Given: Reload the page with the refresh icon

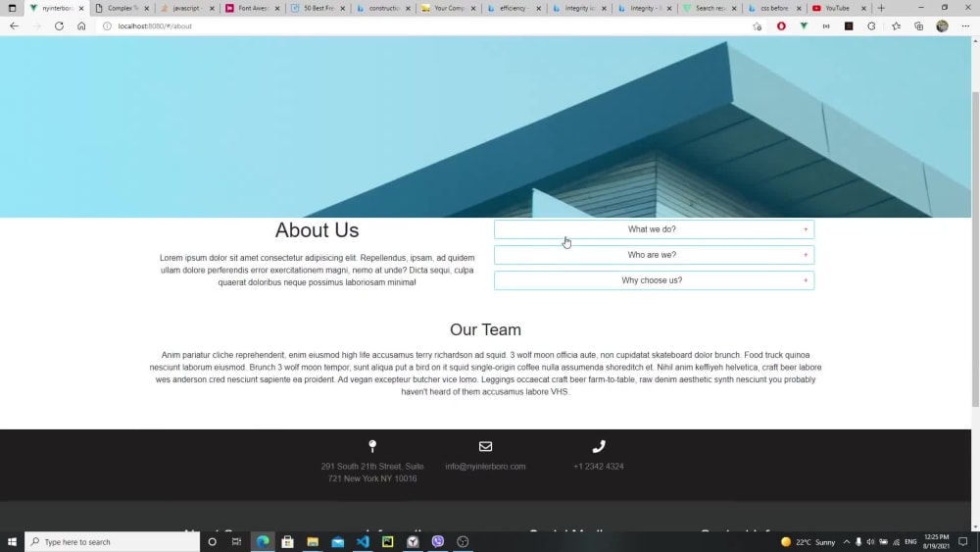Looking at the screenshot, I should pos(59,26).
